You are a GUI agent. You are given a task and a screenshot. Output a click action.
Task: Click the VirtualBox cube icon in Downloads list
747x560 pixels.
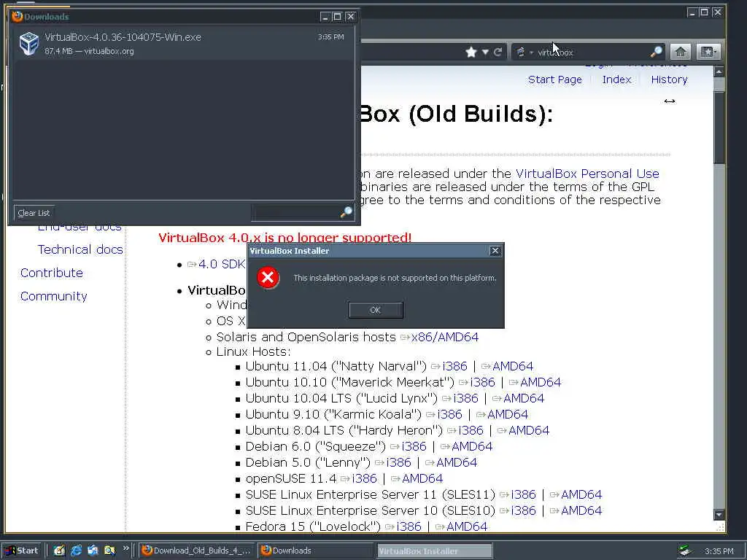28,43
